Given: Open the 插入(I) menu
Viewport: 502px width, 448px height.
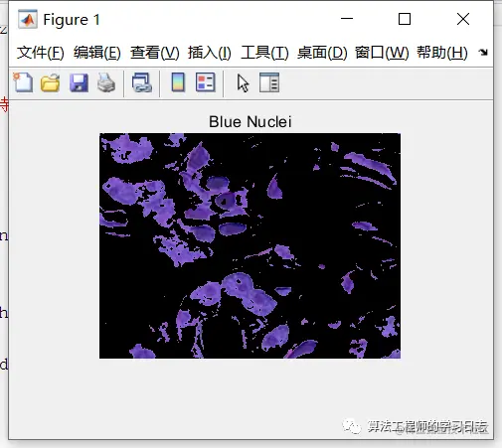Looking at the screenshot, I should [210, 53].
